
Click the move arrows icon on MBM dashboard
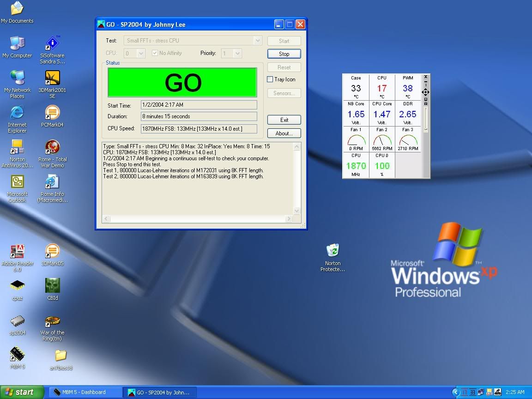(x=425, y=92)
